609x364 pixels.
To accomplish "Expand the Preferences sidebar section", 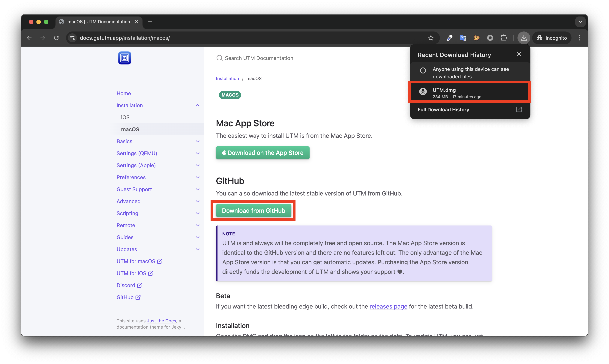I will coord(197,177).
